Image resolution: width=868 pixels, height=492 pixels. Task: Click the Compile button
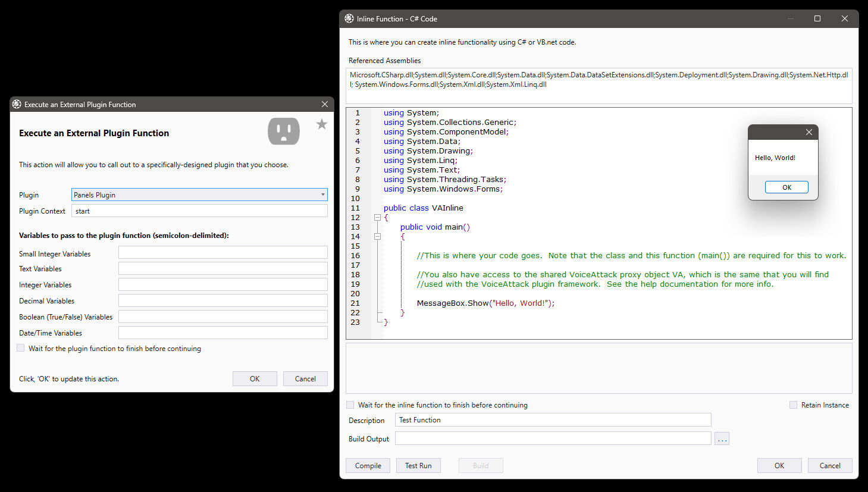(368, 465)
